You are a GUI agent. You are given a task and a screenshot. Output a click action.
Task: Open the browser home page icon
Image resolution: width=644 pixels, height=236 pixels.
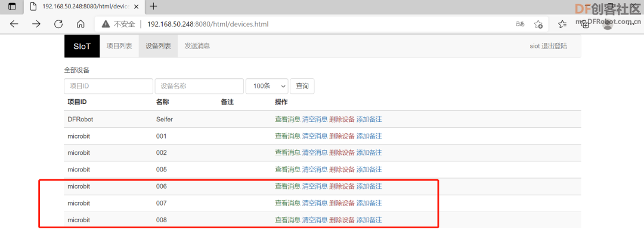pyautogui.click(x=81, y=24)
